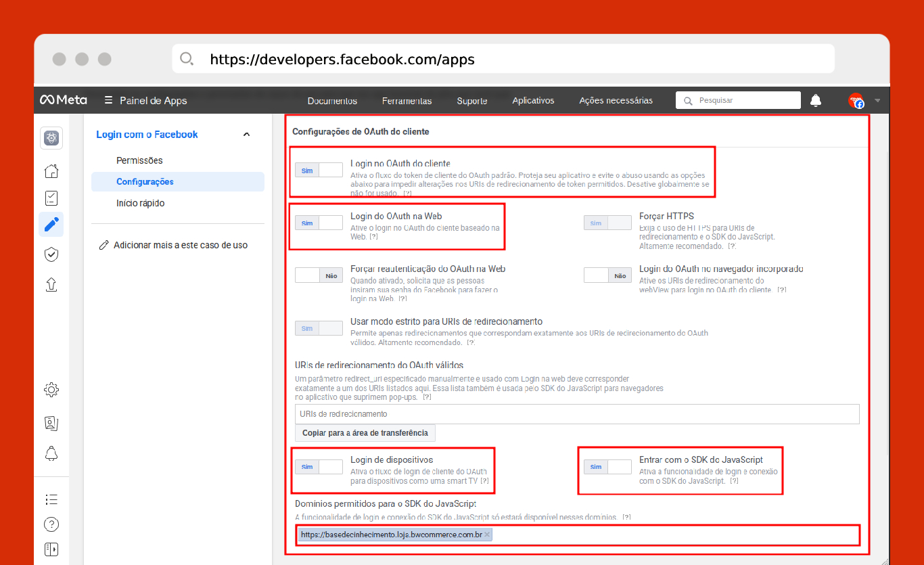Open the sidebar alerts bell icon
924x565 pixels.
coord(51,453)
